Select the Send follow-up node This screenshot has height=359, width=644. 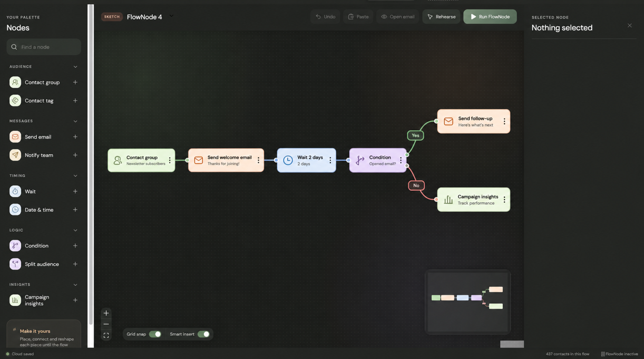click(x=474, y=122)
